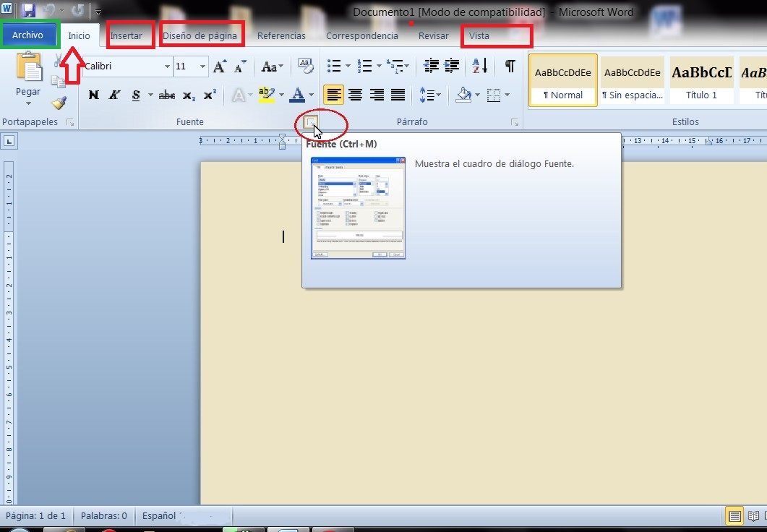
Task: Switch to the Referencias tab
Action: coord(281,35)
